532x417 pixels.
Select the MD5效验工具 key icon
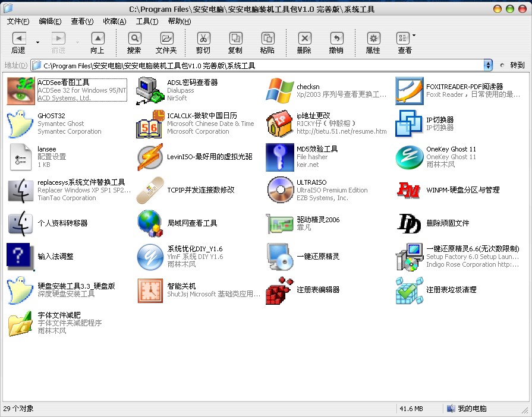280,157
